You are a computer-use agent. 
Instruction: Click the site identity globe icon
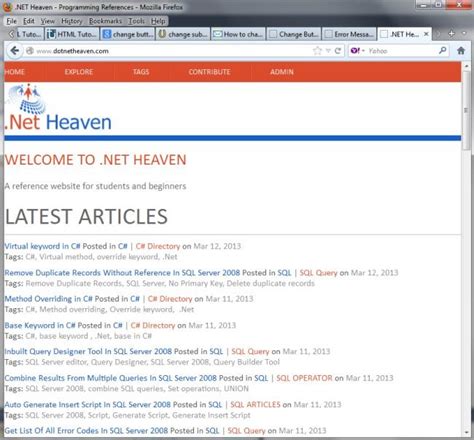click(x=30, y=51)
